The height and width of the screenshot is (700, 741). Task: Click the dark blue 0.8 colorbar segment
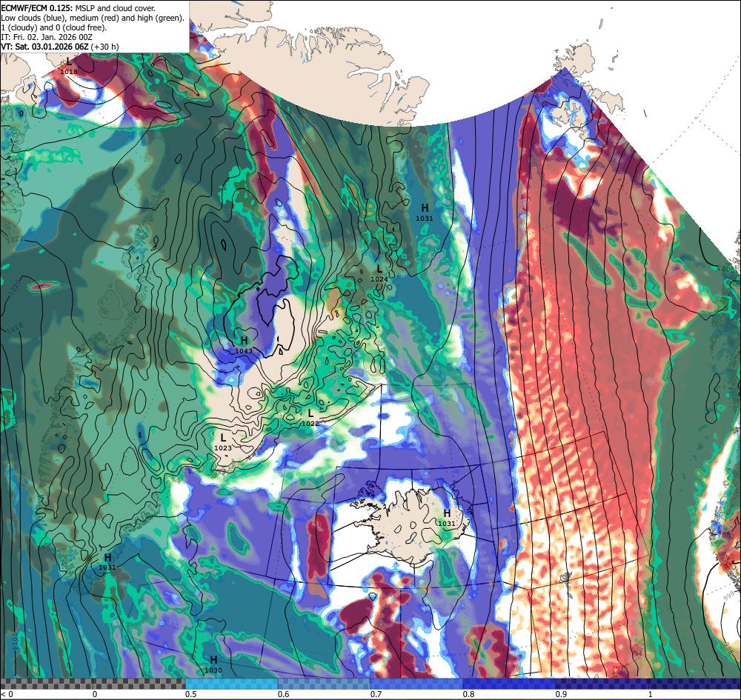[509, 684]
